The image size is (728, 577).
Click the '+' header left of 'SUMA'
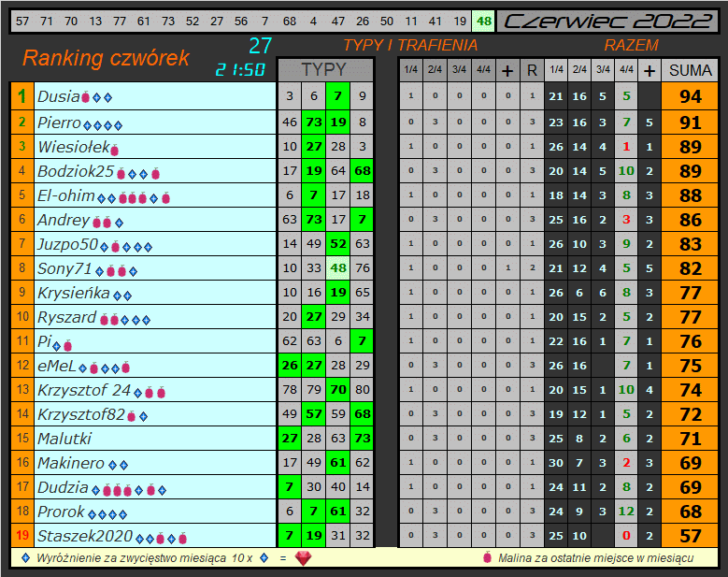(x=649, y=70)
